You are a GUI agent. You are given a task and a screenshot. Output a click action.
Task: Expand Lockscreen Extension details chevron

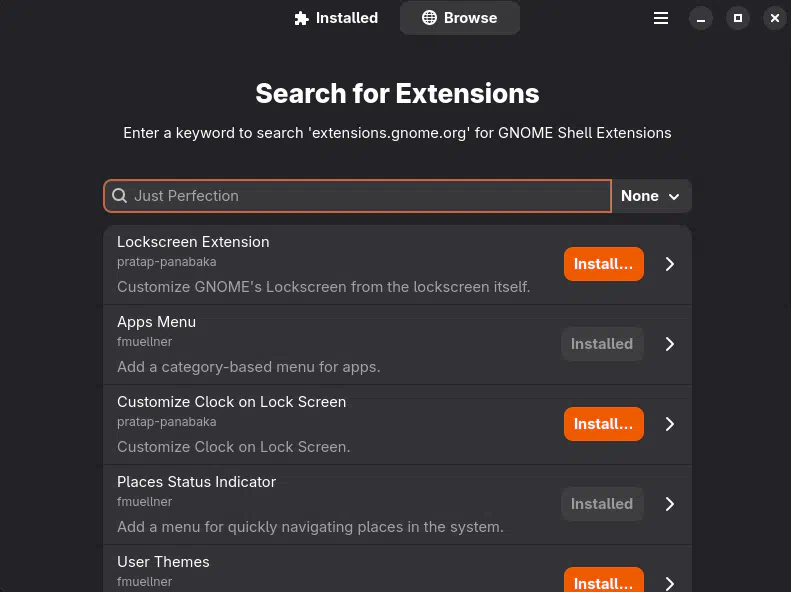[670, 264]
